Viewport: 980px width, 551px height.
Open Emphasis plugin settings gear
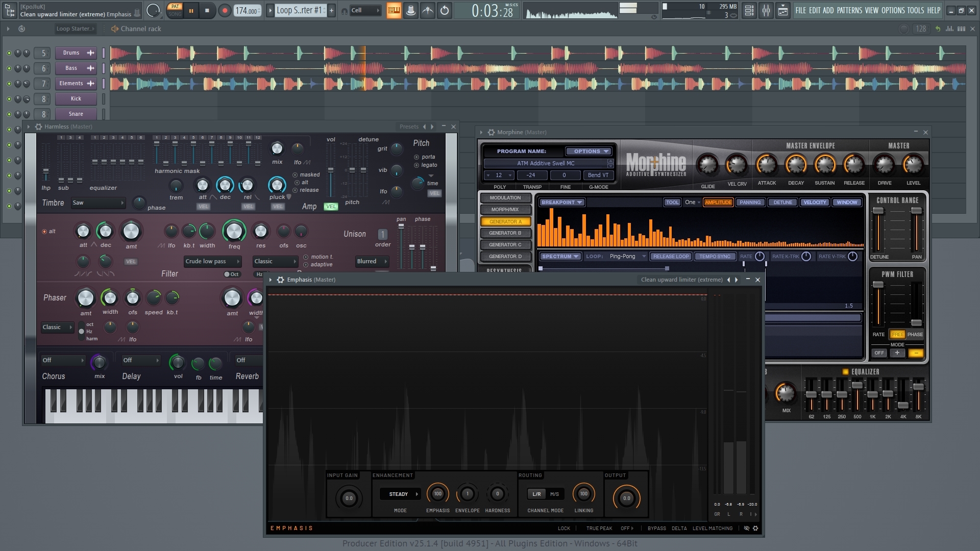point(756,529)
